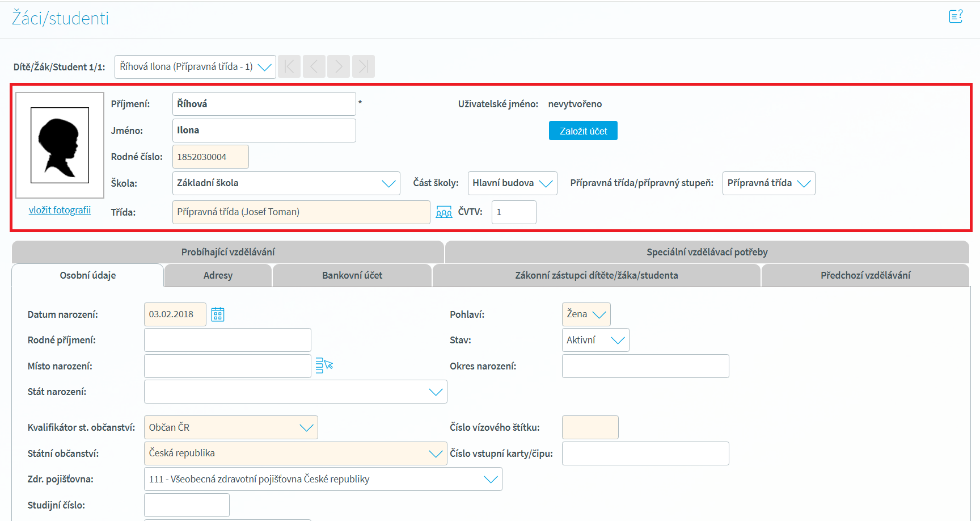Go to first student record

(x=289, y=67)
